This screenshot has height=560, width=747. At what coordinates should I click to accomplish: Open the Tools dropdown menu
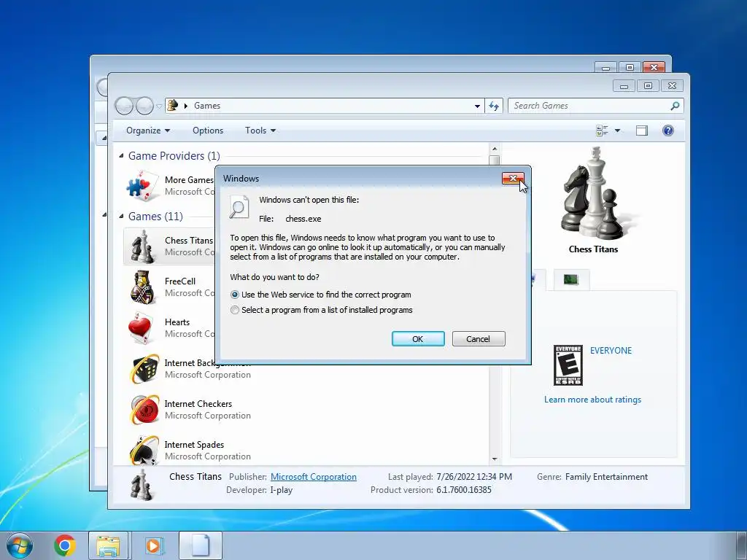260,131
